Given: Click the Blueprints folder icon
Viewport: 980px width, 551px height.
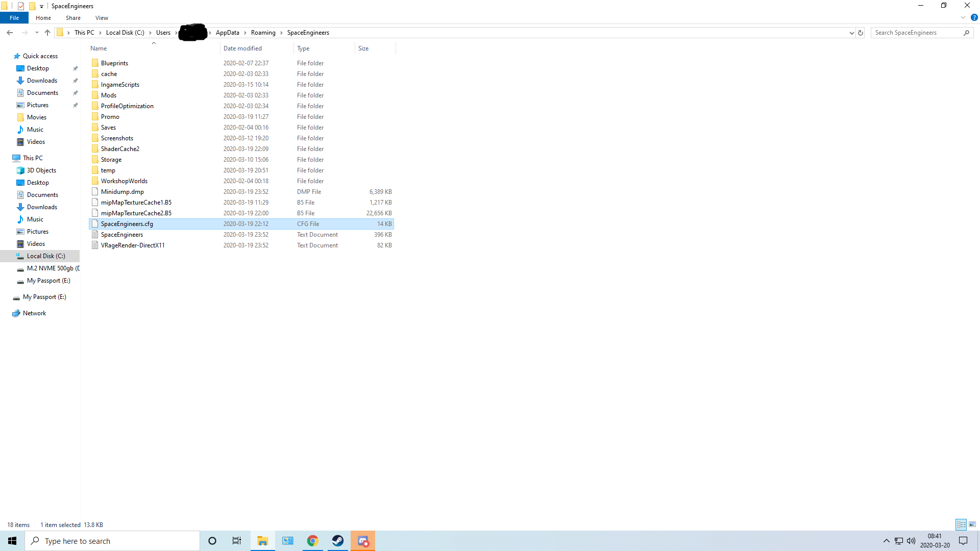Looking at the screenshot, I should coord(95,63).
